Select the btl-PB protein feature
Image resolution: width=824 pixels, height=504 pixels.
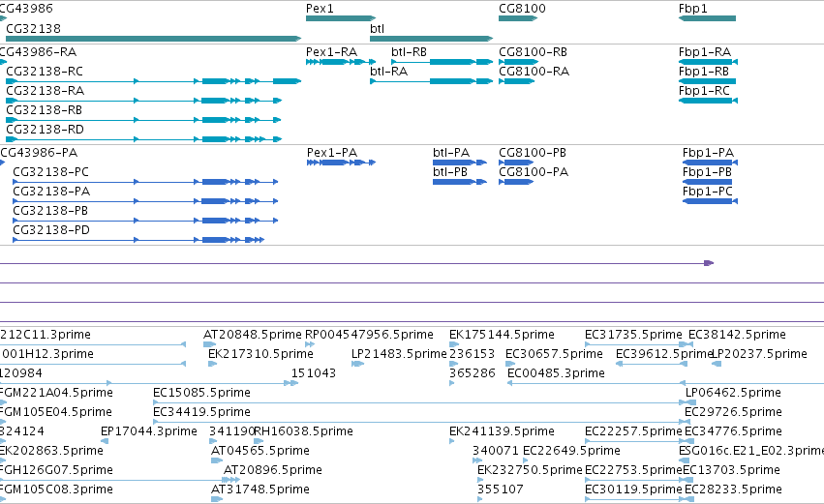(x=450, y=171)
